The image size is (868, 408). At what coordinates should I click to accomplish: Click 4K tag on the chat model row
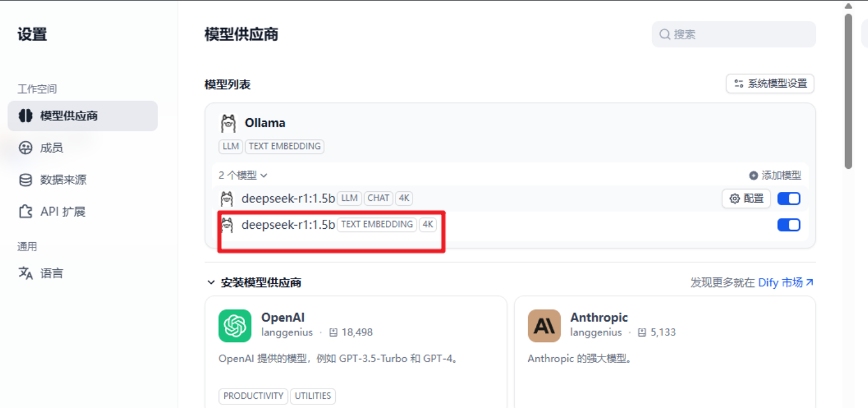405,198
